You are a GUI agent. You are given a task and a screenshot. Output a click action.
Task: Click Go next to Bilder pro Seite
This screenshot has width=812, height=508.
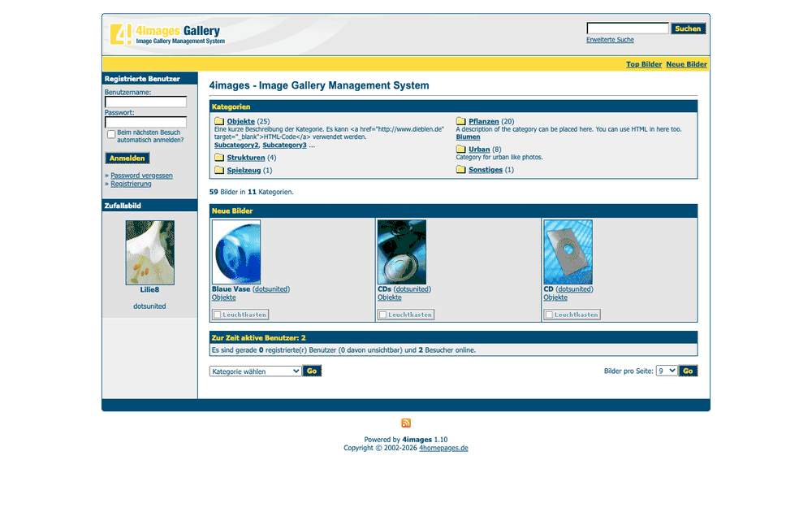[688, 371]
